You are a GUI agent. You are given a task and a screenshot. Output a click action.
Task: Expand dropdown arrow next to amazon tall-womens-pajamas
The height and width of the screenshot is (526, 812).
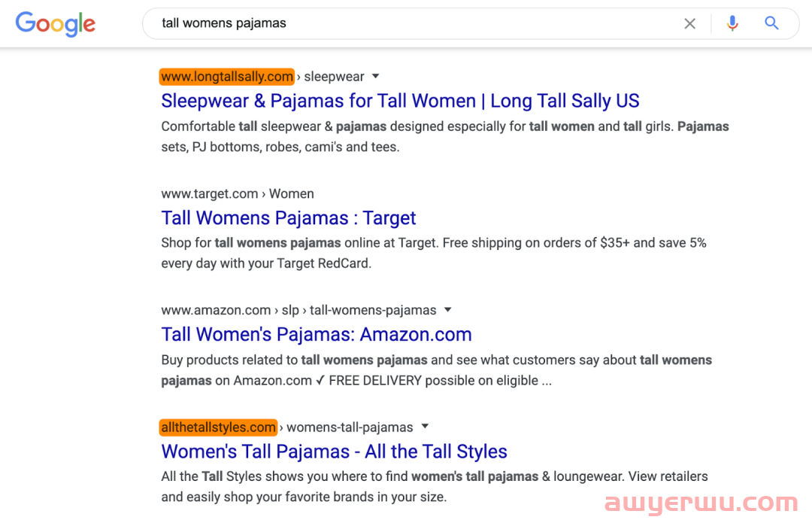[448, 310]
